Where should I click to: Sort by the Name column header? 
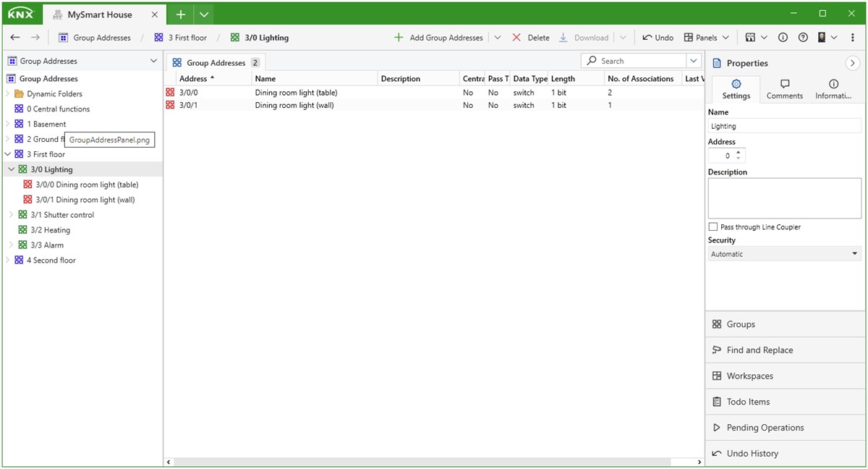coord(315,78)
